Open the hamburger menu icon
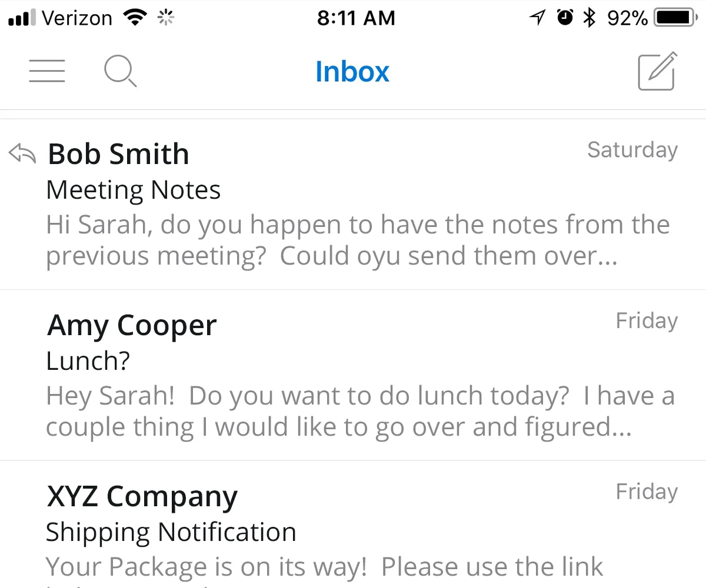 [47, 71]
